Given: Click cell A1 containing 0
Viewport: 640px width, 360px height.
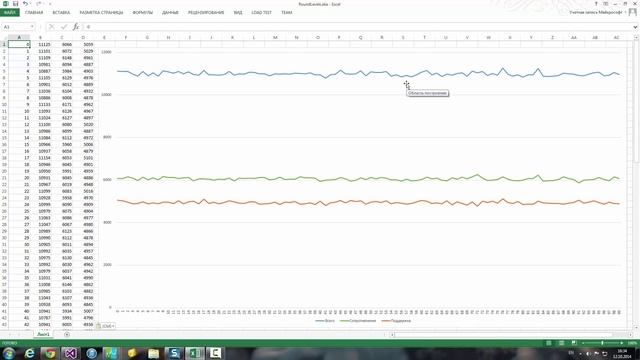Looking at the screenshot, I should (19, 44).
